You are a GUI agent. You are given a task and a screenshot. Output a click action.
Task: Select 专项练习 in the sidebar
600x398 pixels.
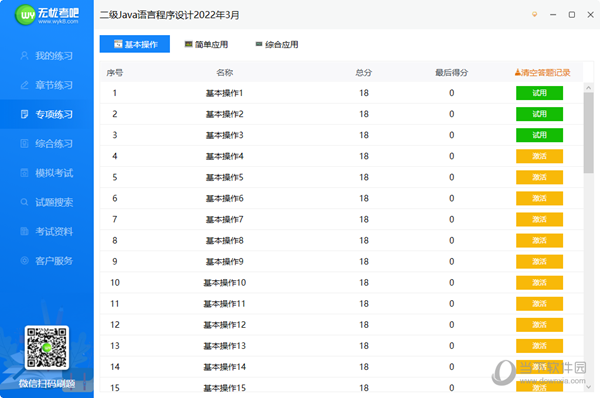(47, 114)
